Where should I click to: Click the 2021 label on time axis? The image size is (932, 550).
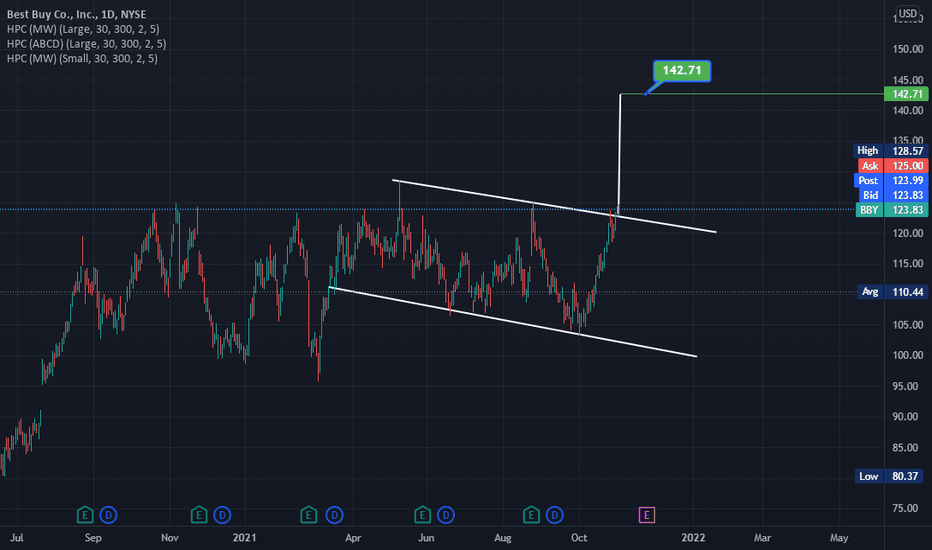pyautogui.click(x=244, y=538)
